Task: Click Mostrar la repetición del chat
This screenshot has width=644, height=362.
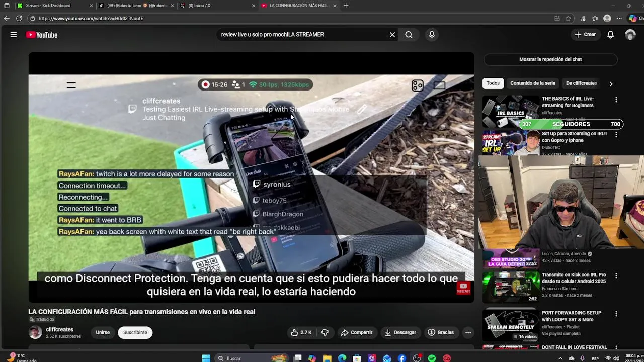Action: click(x=550, y=59)
